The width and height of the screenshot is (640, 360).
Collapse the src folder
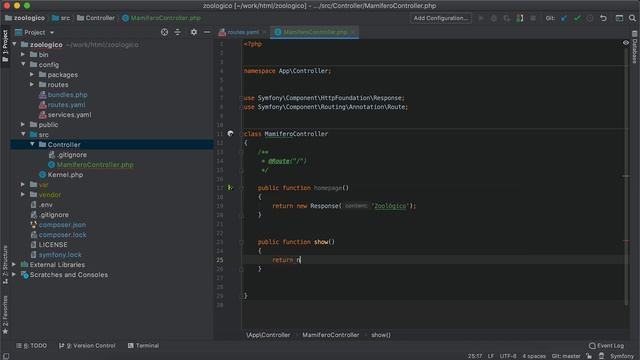coord(23,134)
